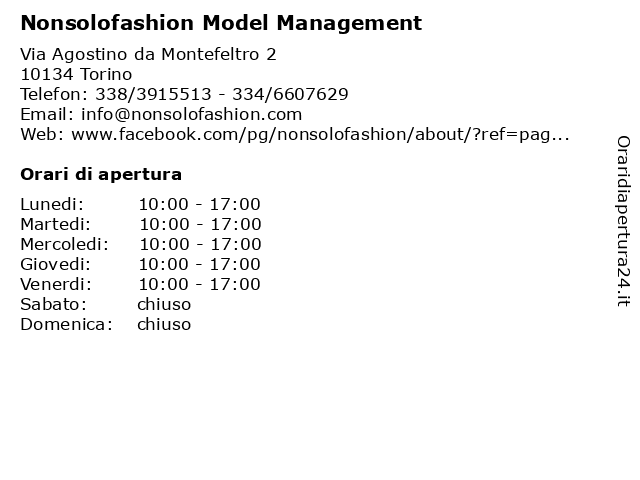Screen dimensions: 640x480
Task: Click the Mercoledi label
Action: 64,244
